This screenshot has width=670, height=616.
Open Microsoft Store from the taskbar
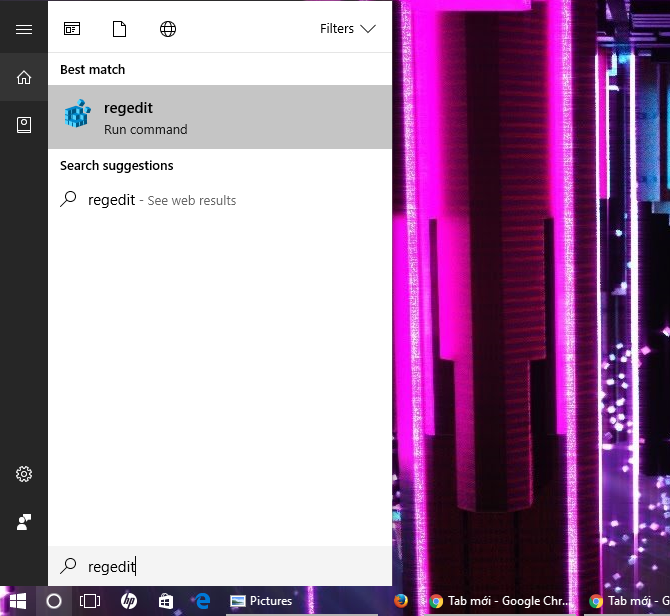pos(165,601)
